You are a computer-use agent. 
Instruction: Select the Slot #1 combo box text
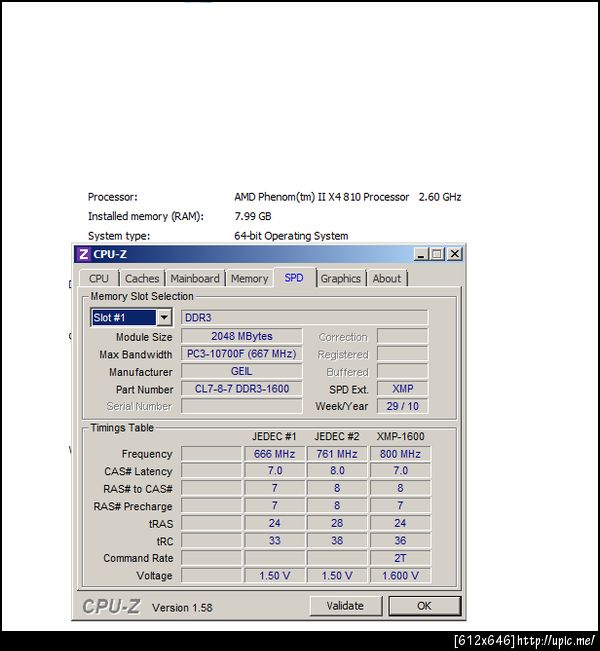(x=123, y=318)
